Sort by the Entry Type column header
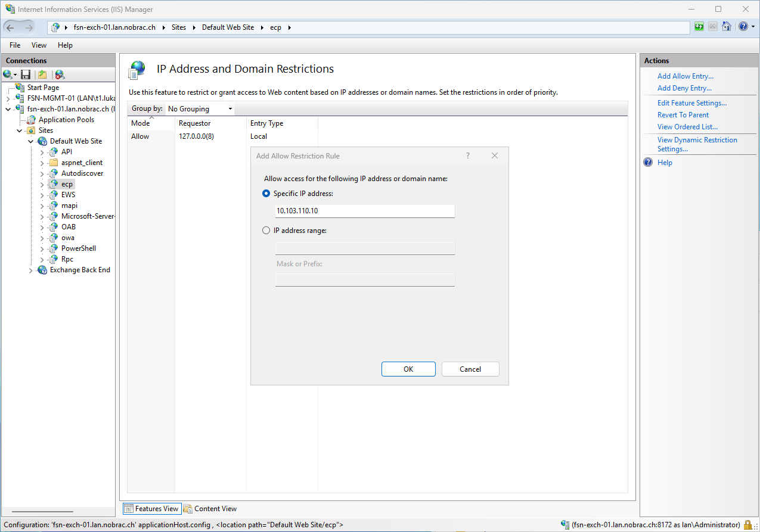This screenshot has height=532, width=760. (x=282, y=123)
